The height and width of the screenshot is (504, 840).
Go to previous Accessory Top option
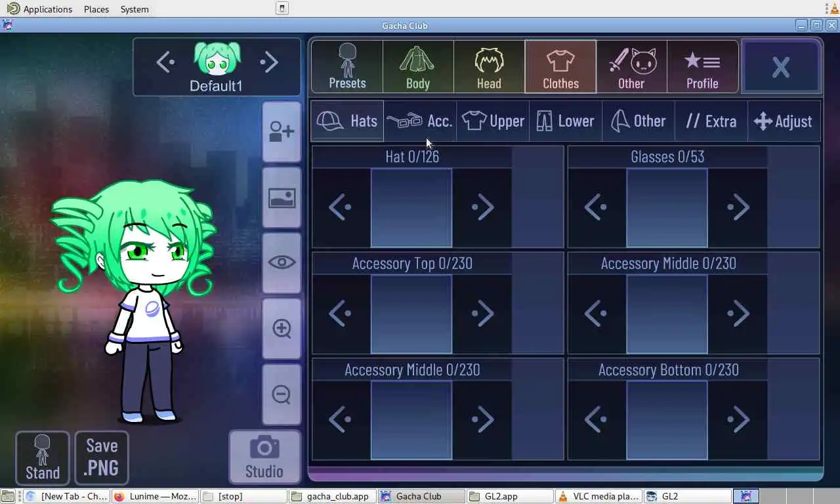click(x=341, y=314)
